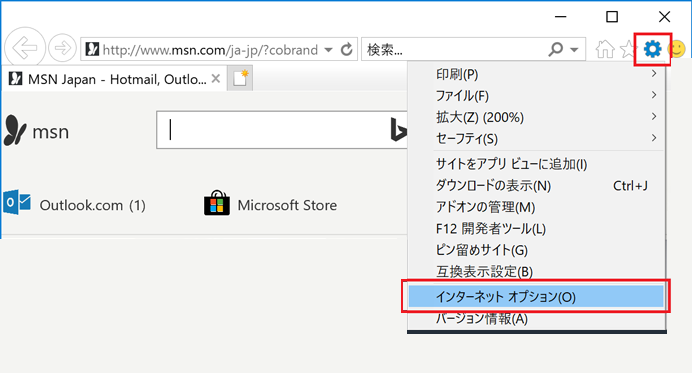The width and height of the screenshot is (692, 373).
Task: Refresh the page with reload icon
Action: tap(347, 49)
